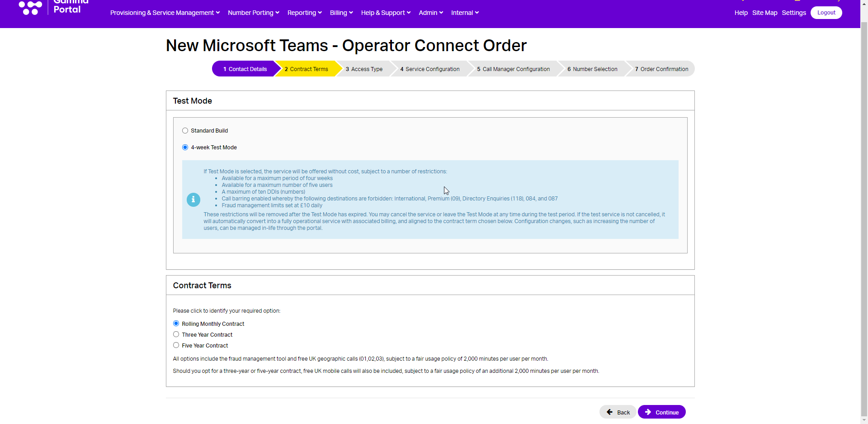This screenshot has width=868, height=424.
Task: Click the Logout button
Action: tap(826, 13)
